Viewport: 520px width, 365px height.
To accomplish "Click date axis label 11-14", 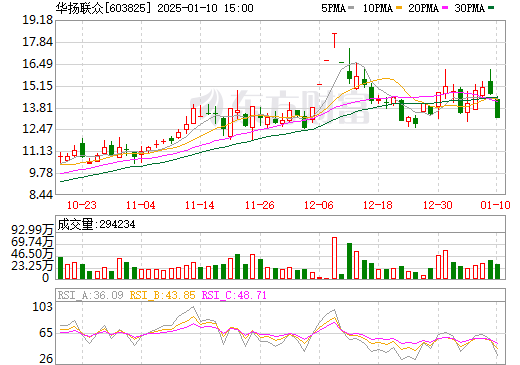I will pos(200,205).
